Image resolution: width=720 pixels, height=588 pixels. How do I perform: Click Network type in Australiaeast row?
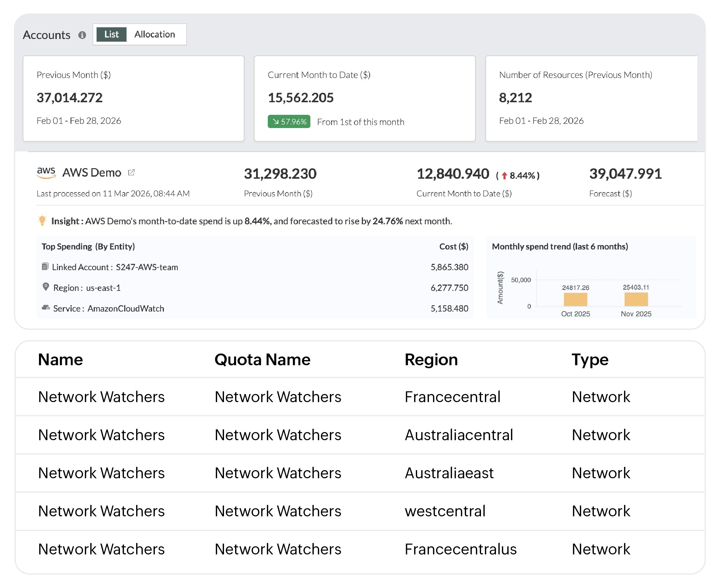tap(601, 473)
